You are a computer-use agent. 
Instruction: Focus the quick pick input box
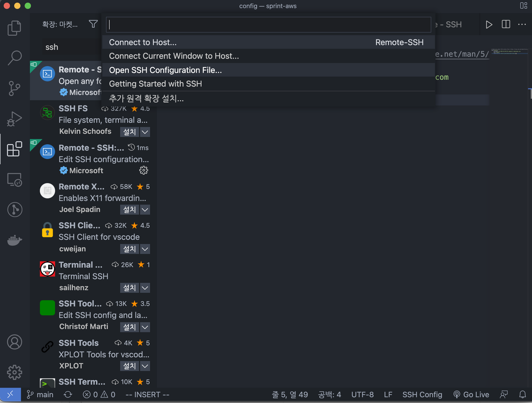point(268,25)
